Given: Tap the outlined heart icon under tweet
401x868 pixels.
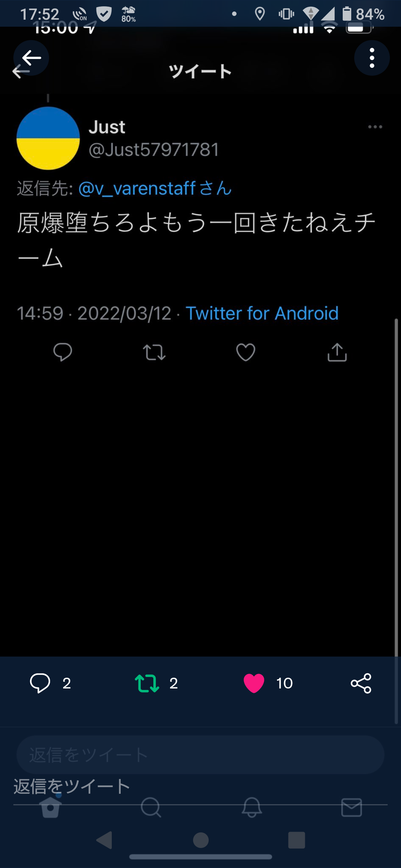Looking at the screenshot, I should (246, 352).
